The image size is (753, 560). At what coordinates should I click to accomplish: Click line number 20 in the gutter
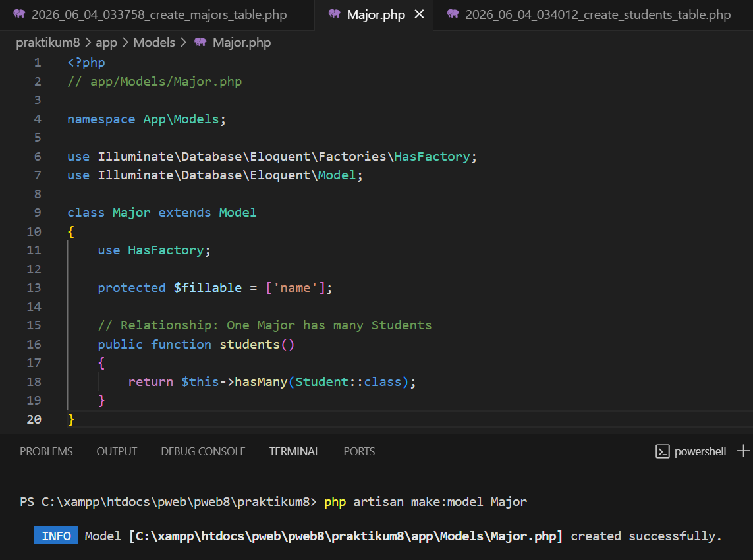(x=34, y=419)
